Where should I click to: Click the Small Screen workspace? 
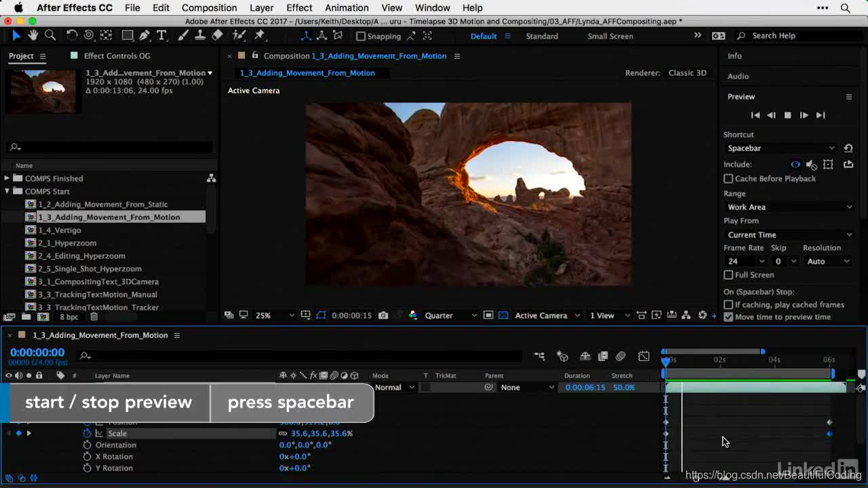[610, 36]
